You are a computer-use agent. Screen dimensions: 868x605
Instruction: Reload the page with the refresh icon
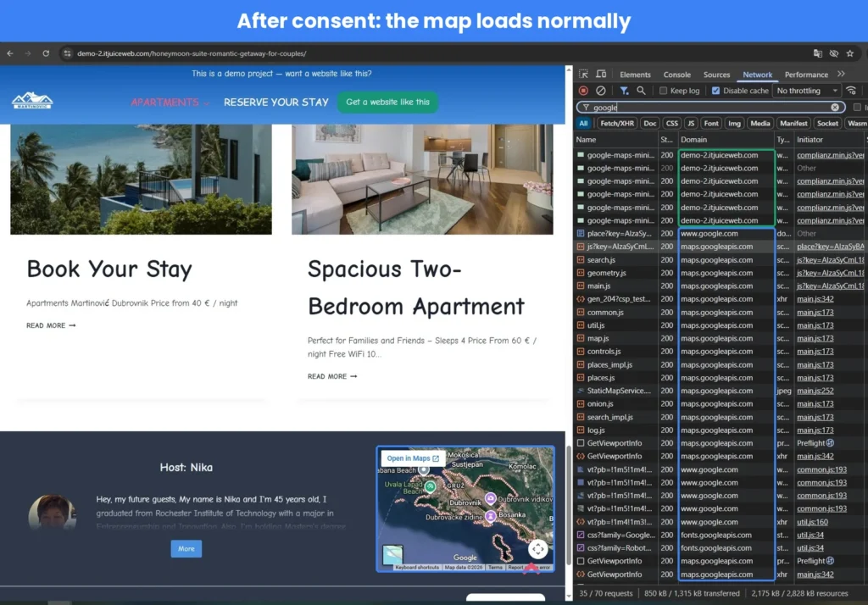click(x=46, y=53)
